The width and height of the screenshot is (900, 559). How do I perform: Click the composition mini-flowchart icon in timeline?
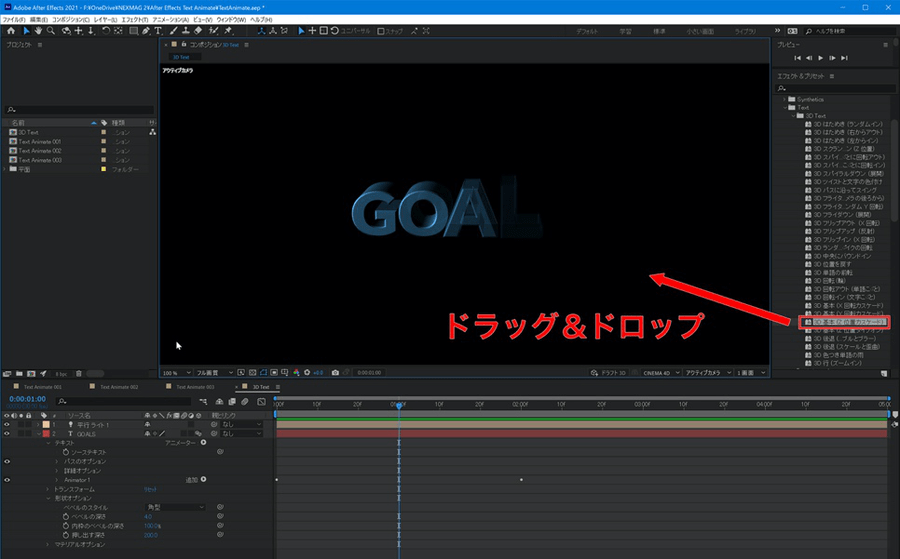coord(203,402)
